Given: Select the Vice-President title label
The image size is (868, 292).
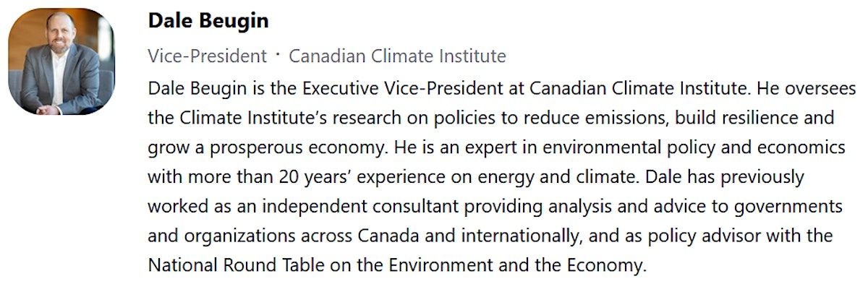Looking at the screenshot, I should tap(207, 56).
